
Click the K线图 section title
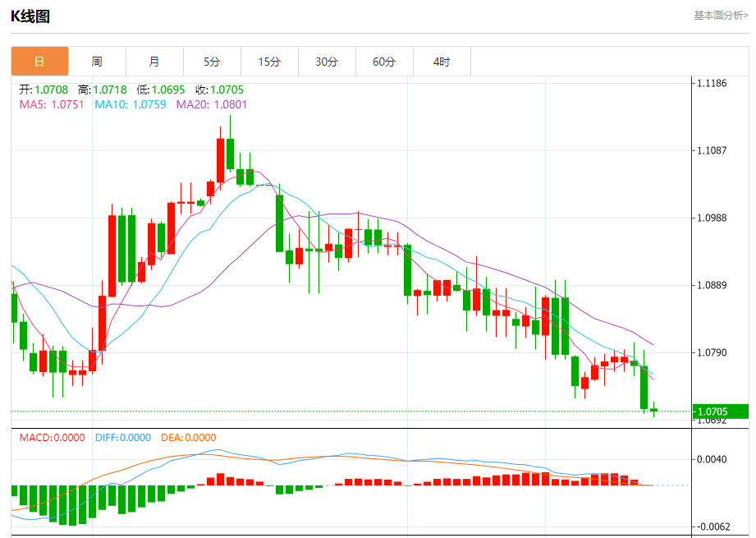[x=30, y=16]
